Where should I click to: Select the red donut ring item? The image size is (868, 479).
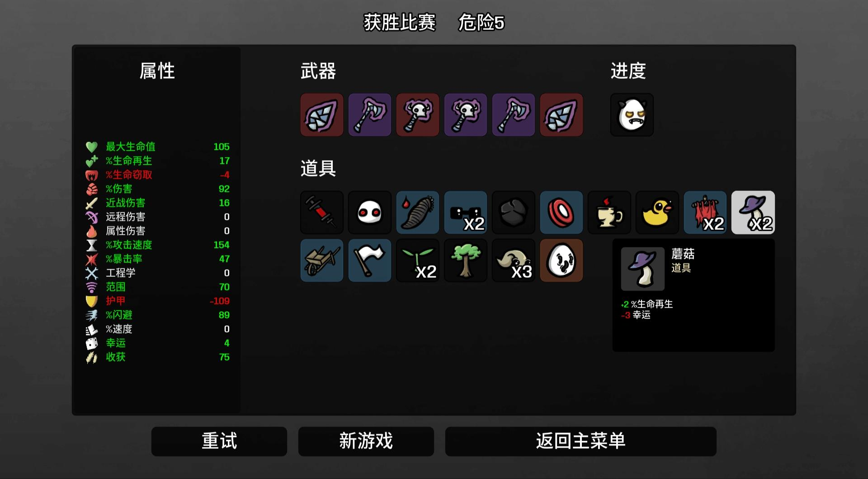[561, 212]
